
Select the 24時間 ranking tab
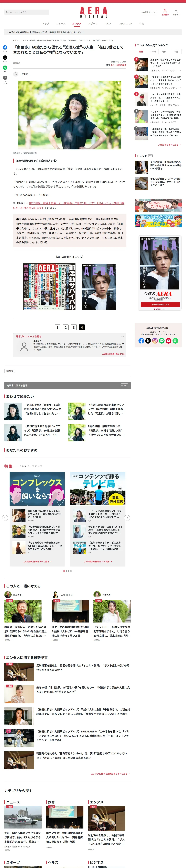(x=153, y=52)
